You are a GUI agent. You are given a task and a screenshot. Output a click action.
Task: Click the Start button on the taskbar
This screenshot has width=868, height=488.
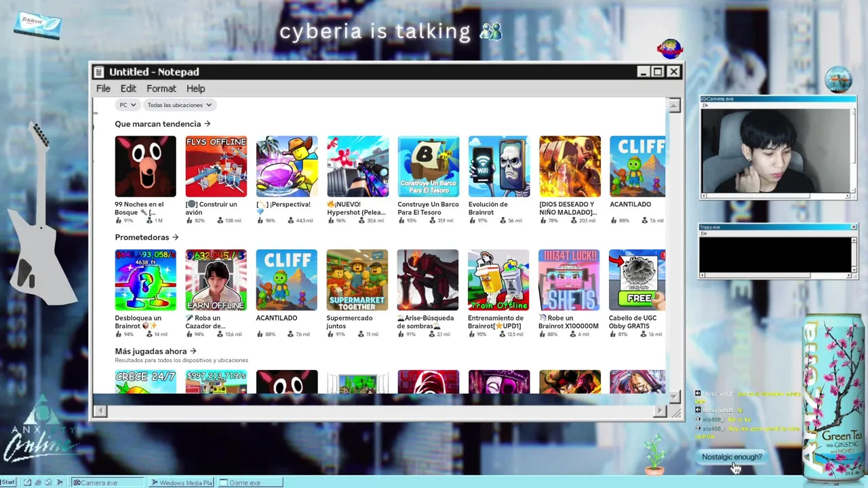[x=7, y=483]
